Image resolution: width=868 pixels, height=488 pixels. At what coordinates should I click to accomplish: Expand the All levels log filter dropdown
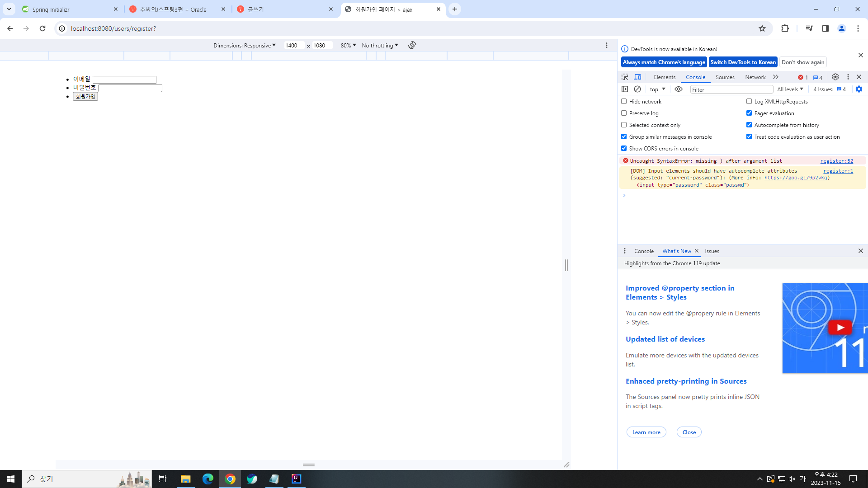[x=790, y=89]
